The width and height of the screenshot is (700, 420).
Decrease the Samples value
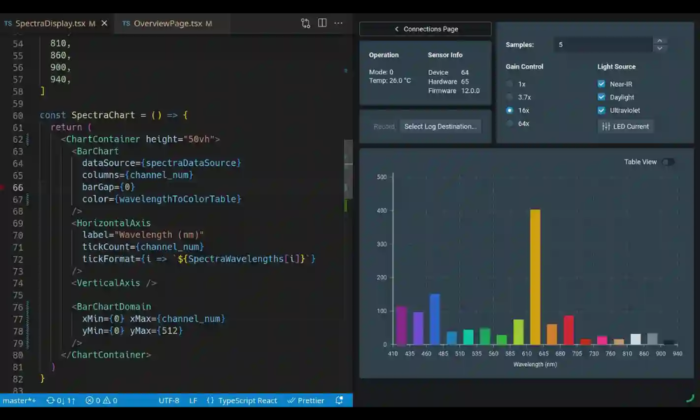click(659, 48)
